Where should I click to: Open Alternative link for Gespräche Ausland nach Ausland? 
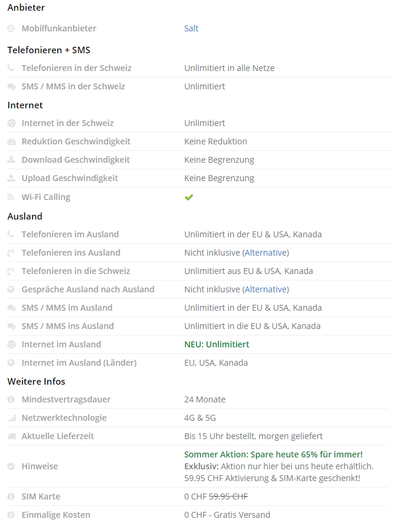click(x=266, y=289)
